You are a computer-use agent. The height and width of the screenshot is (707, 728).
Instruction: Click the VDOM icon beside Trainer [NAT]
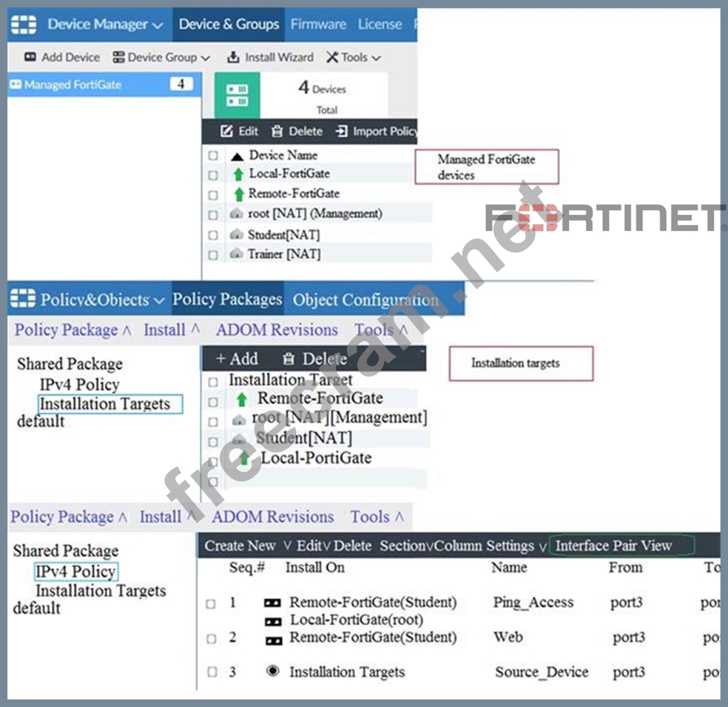click(x=236, y=254)
